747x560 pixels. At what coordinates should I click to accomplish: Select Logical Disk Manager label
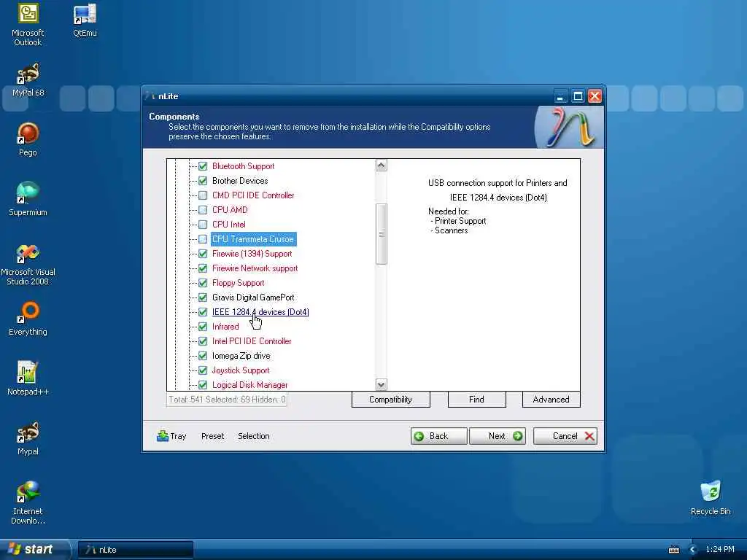(249, 385)
